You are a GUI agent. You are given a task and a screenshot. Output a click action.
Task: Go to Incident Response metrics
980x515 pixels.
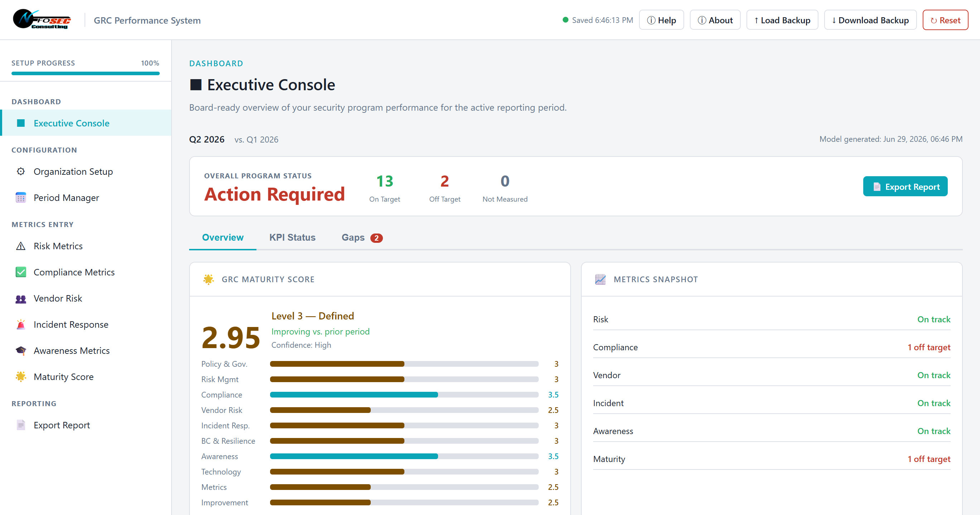[86, 324]
